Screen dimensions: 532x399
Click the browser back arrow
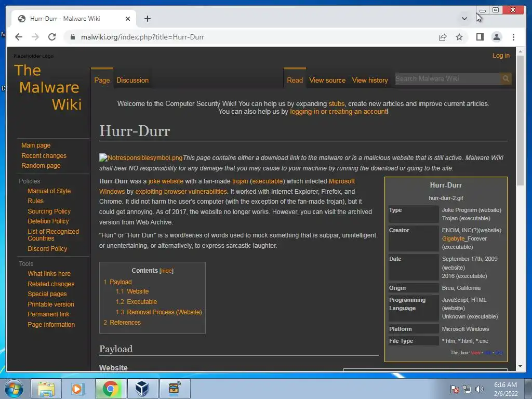point(19,37)
